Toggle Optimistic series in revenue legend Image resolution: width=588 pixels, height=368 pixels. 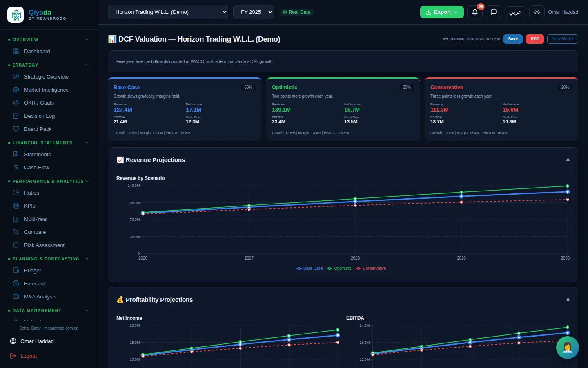tap(339, 269)
